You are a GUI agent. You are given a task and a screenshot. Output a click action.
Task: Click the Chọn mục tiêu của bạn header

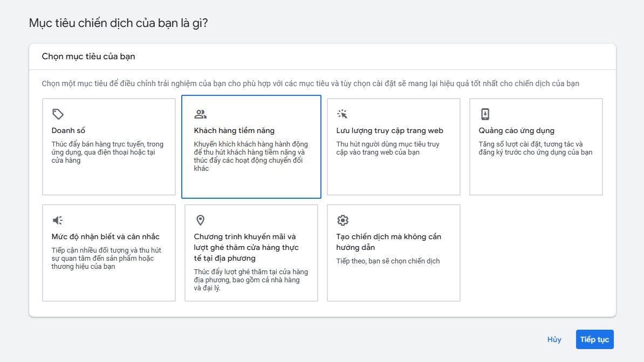coord(88,56)
